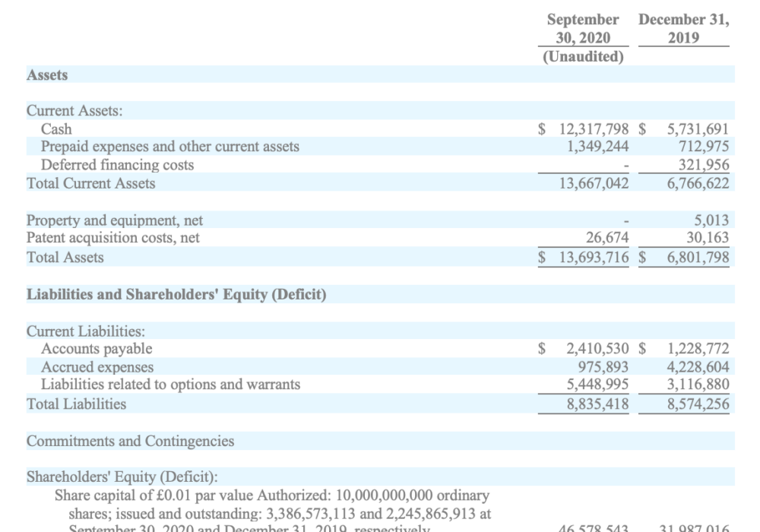Click prepaid value 712,975
The image size is (760, 532).
click(x=704, y=147)
